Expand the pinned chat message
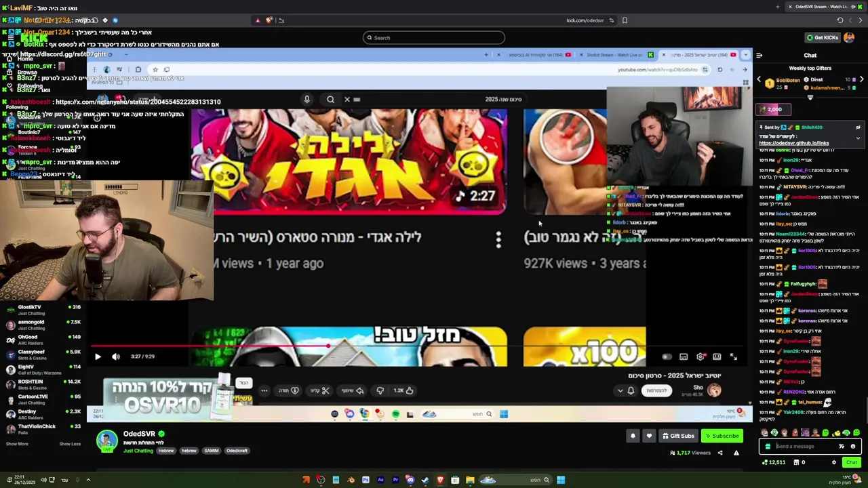 [858, 138]
